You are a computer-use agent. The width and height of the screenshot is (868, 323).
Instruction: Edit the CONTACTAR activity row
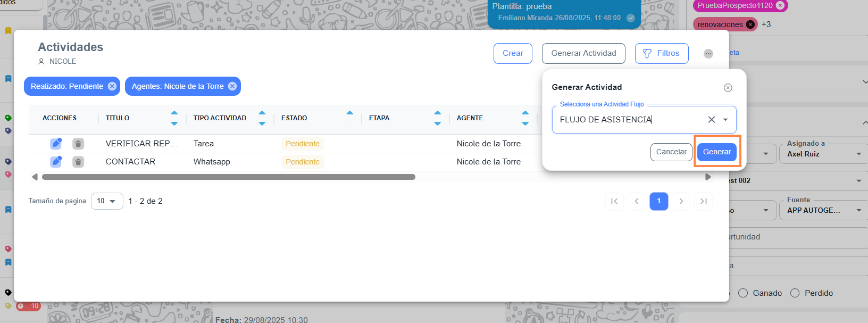point(56,162)
